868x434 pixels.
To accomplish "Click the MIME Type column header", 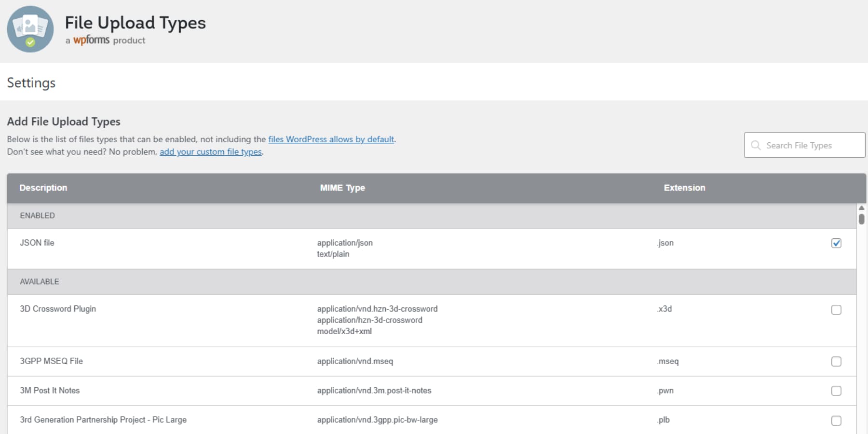I will pos(342,188).
